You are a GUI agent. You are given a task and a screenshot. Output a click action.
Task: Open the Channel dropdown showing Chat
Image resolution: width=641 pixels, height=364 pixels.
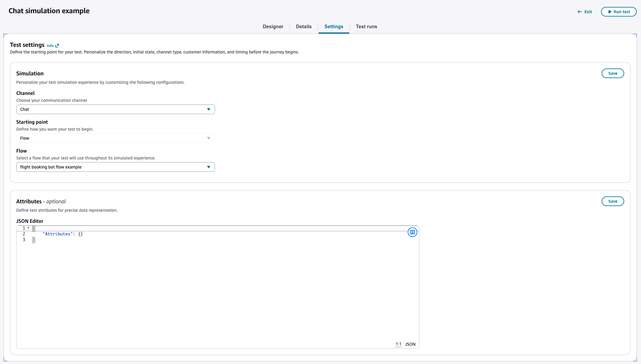tap(115, 109)
